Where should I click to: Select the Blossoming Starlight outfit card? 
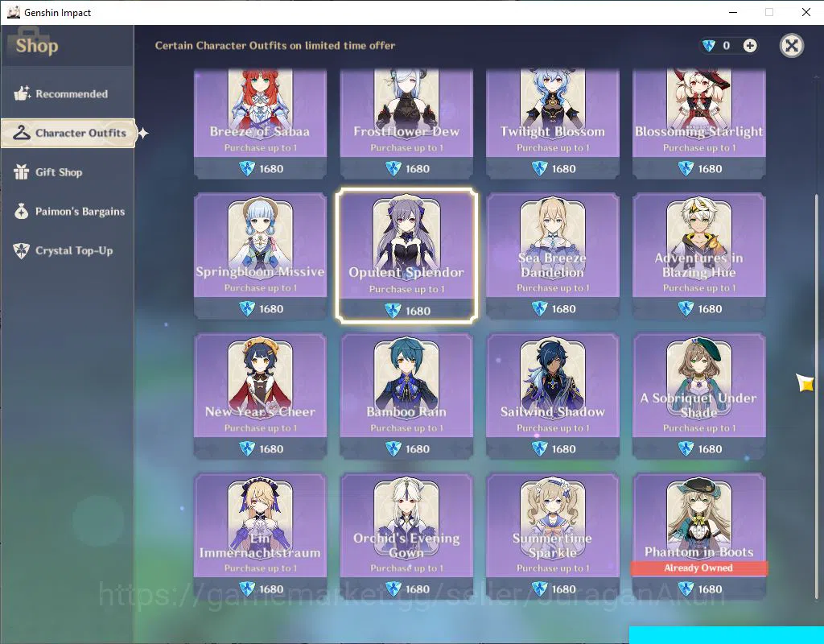click(699, 123)
